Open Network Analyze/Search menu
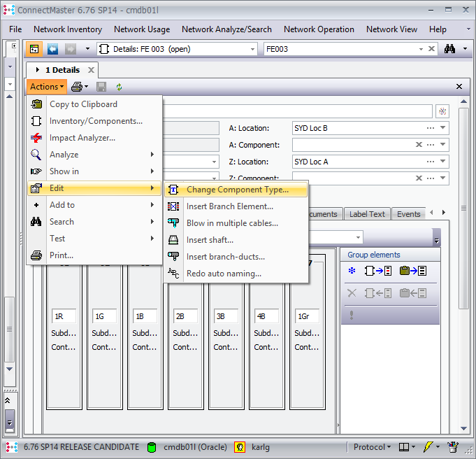 point(226,29)
